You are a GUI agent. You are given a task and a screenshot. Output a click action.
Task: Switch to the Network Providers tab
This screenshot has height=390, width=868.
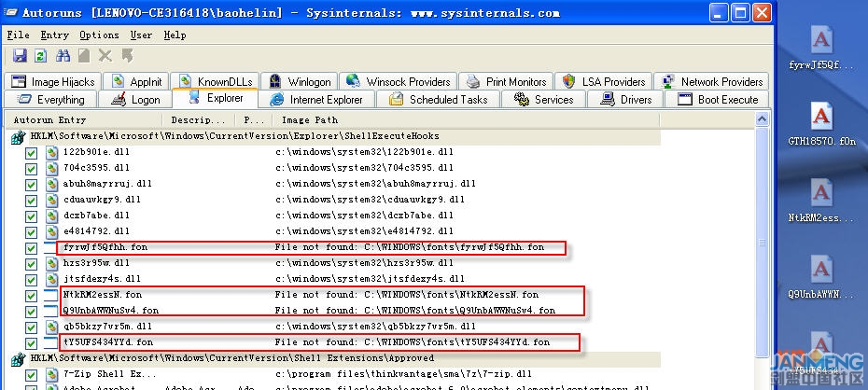711,82
